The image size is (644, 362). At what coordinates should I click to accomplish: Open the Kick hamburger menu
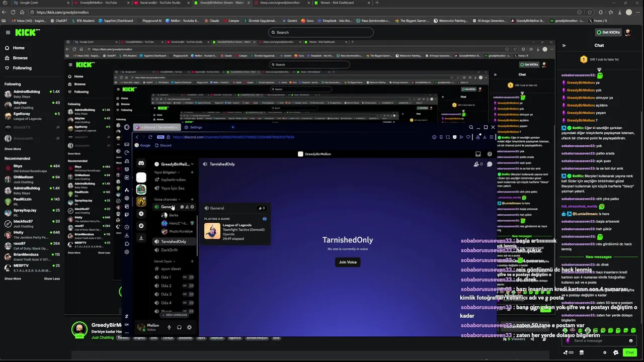click(8, 32)
